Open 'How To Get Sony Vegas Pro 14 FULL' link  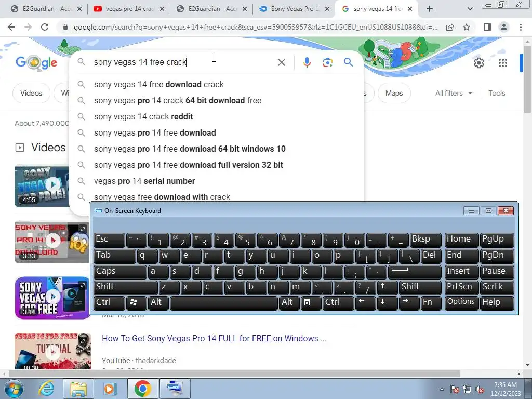214,339
